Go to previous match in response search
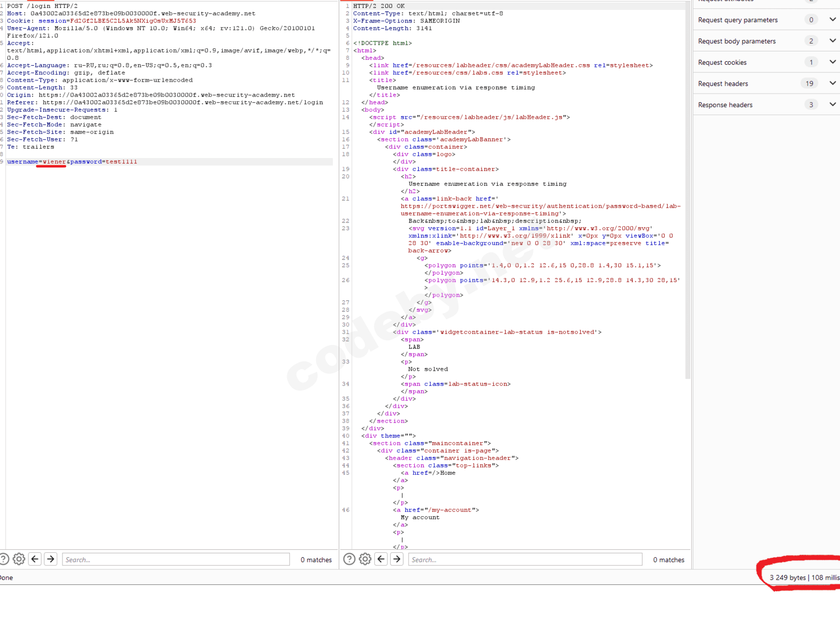Screen dimensions: 840x617 (381, 559)
